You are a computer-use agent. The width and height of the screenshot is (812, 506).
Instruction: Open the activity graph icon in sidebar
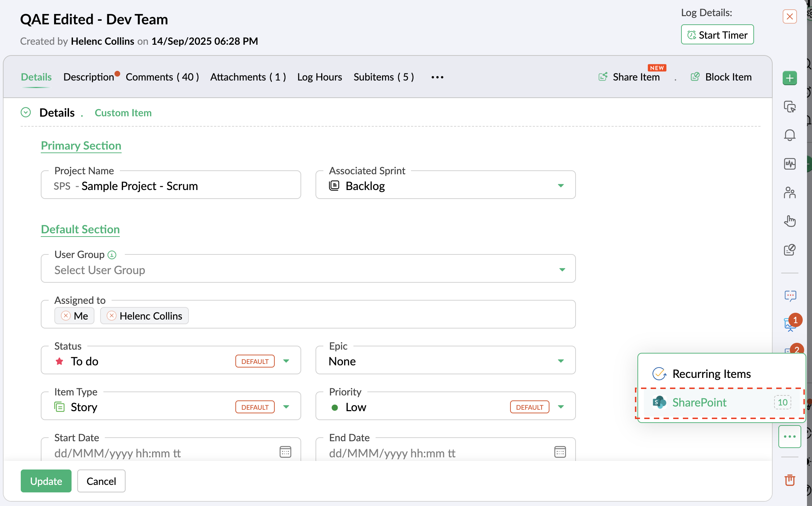pos(789,164)
